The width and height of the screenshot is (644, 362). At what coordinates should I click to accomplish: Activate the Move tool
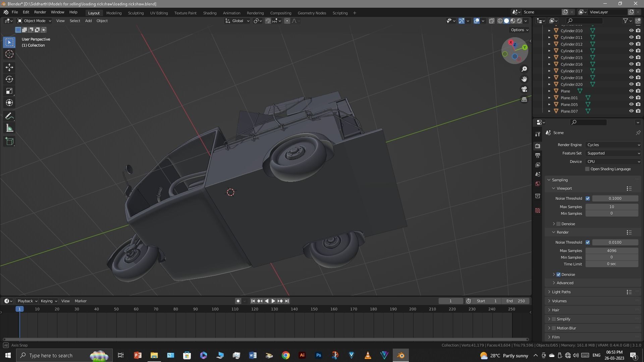[x=9, y=67]
